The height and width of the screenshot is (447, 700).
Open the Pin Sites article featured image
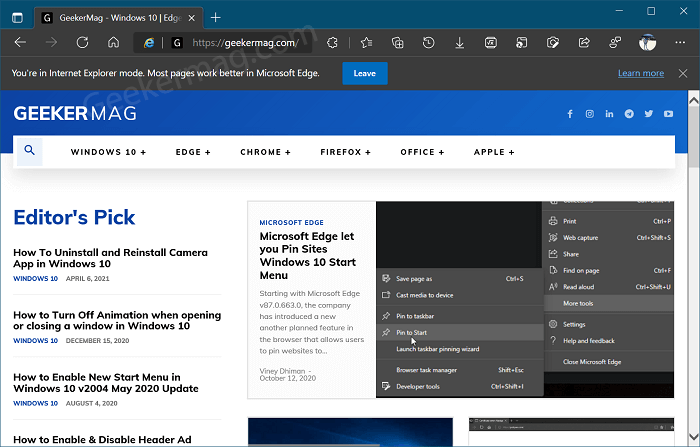point(525,300)
